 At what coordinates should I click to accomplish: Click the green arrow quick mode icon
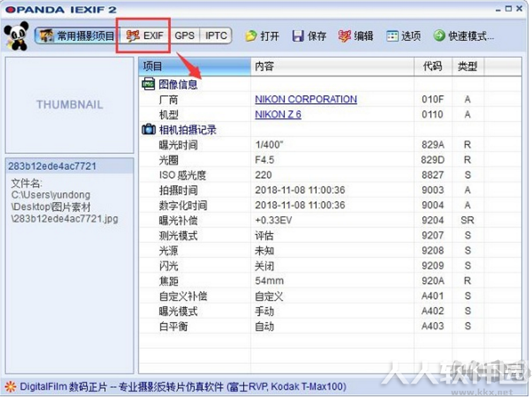[439, 35]
